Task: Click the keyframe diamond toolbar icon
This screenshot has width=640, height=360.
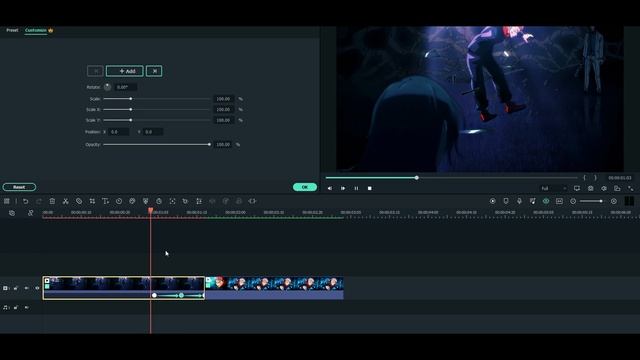Action: pyautogui.click(x=146, y=201)
